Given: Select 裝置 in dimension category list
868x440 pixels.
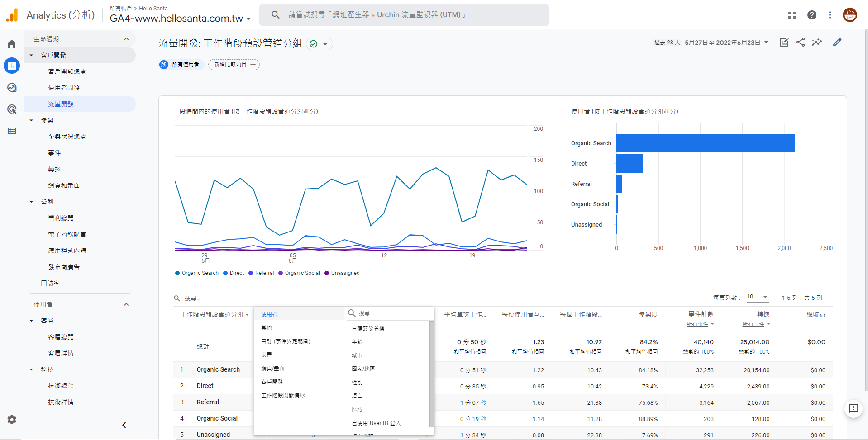Looking at the screenshot, I should coord(299,355).
